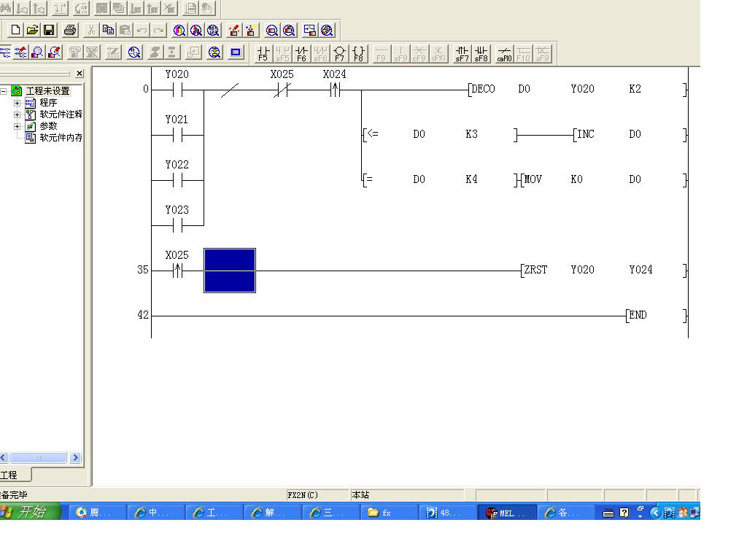Insert a normally open contact (F5)

point(263,53)
